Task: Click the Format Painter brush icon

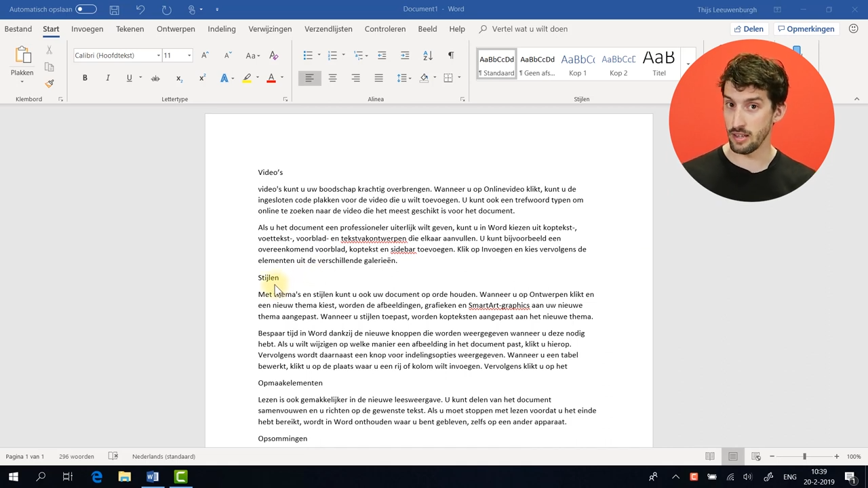Action: tap(50, 83)
